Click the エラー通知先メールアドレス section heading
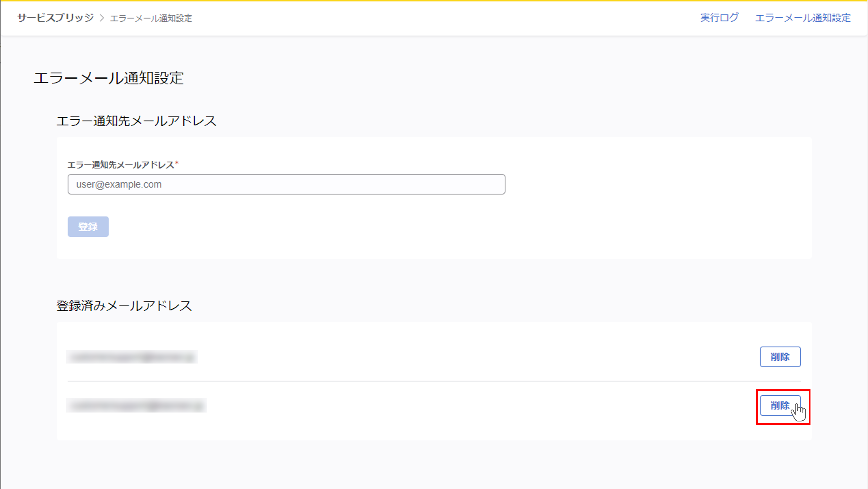 tap(136, 121)
